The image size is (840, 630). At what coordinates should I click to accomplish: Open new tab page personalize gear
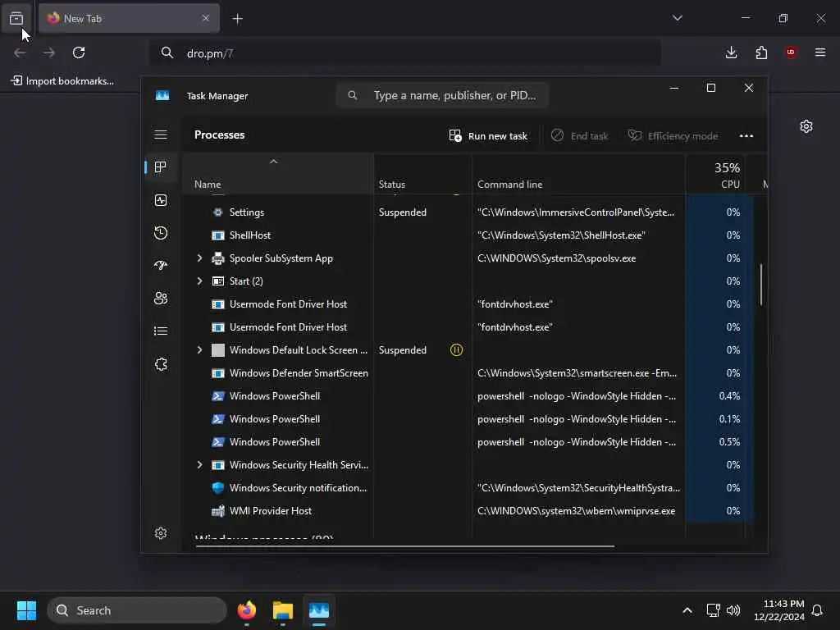(x=806, y=126)
